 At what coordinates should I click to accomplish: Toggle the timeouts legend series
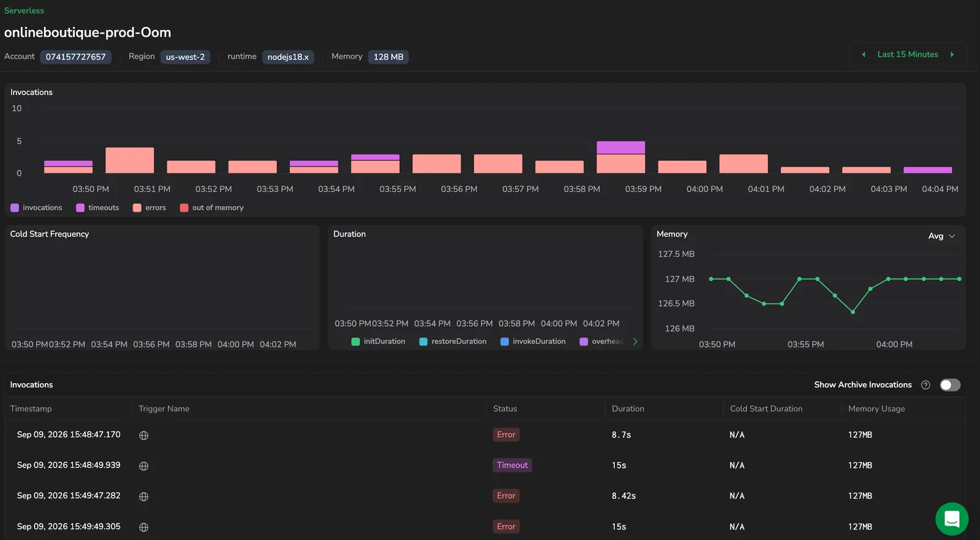97,208
